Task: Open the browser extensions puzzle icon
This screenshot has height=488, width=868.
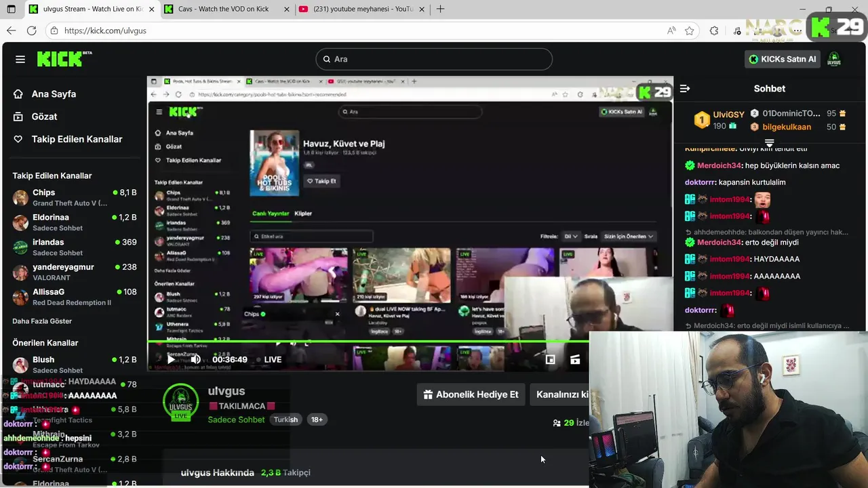Action: [x=714, y=30]
